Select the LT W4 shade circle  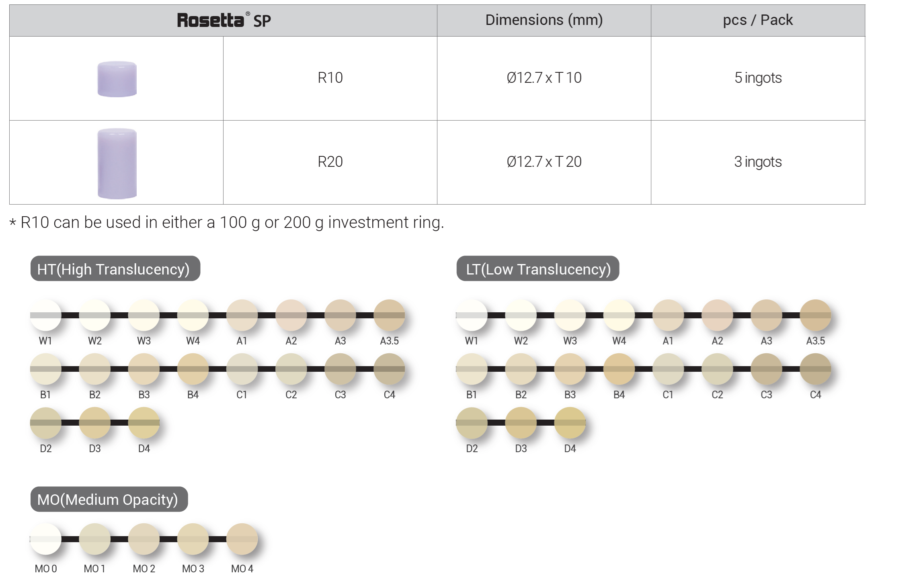619,315
